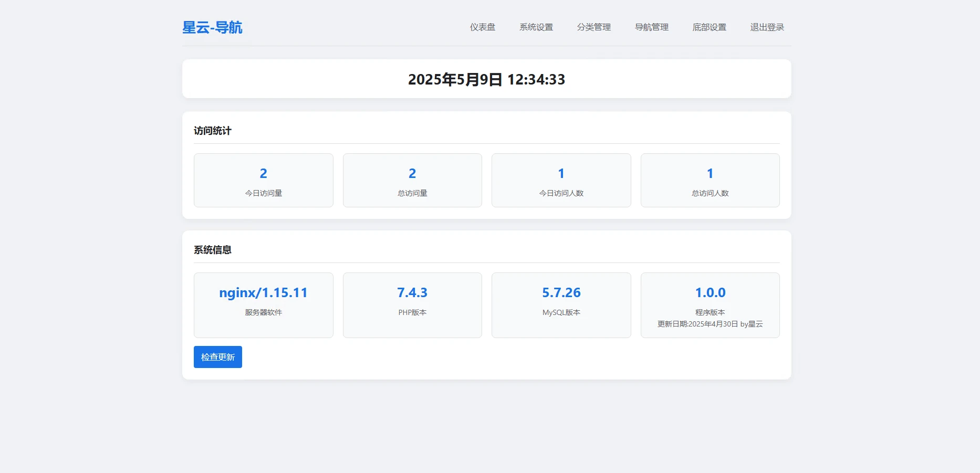The height and width of the screenshot is (473, 980).
Task: Click the PHP version 7.4.3 value
Action: click(x=412, y=292)
